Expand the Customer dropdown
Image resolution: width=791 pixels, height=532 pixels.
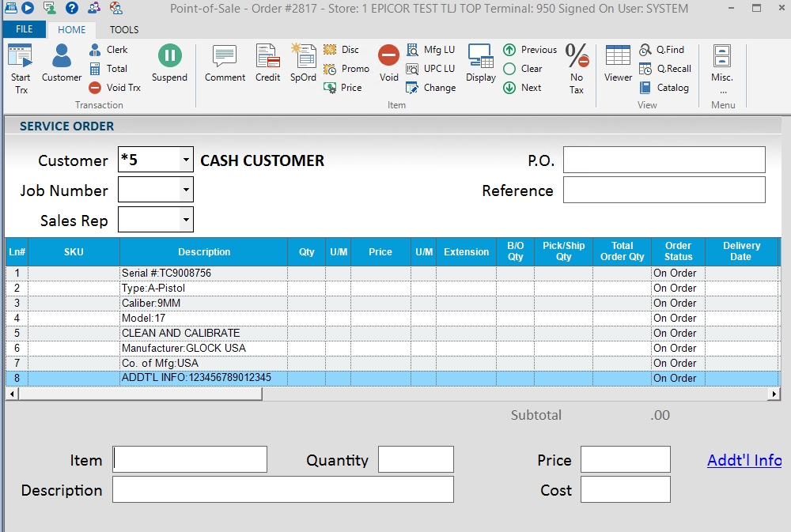pos(186,160)
